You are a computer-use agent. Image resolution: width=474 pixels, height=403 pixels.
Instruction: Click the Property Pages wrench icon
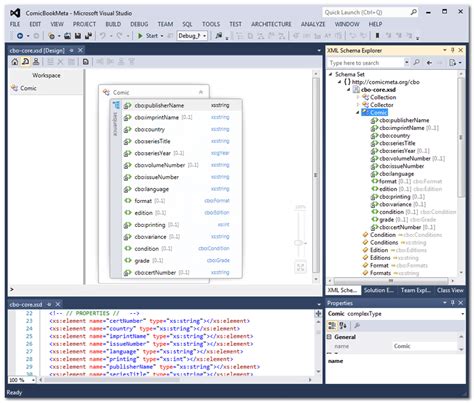(x=356, y=325)
